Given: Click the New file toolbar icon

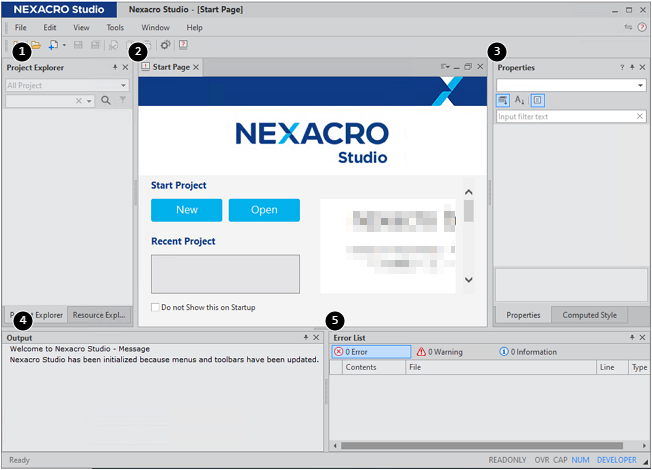Looking at the screenshot, I should click(51, 45).
